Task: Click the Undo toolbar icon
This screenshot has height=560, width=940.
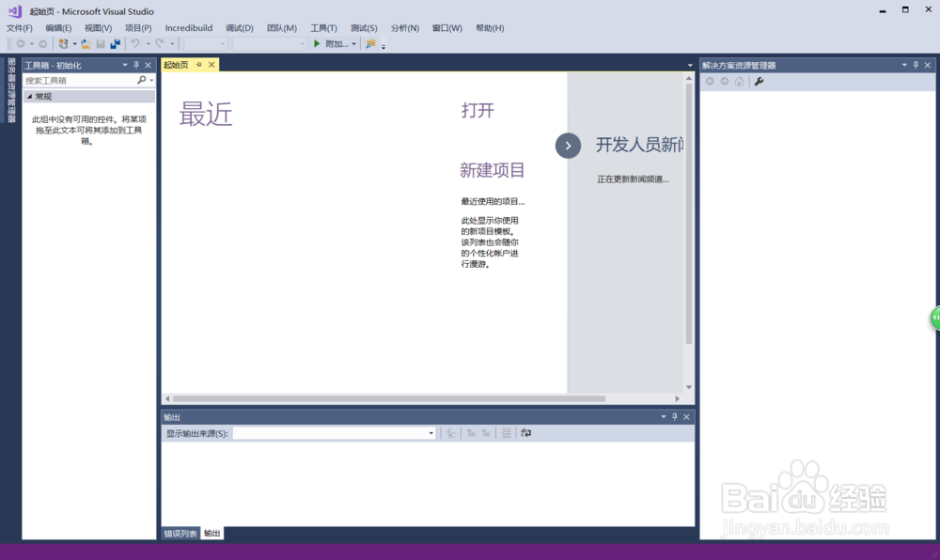Action: pyautogui.click(x=135, y=44)
